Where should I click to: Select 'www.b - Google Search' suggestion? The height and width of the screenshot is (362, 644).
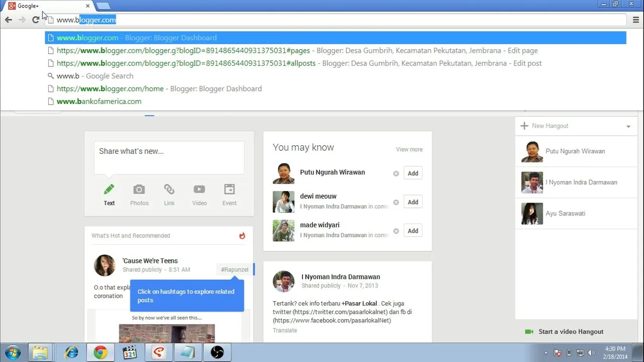(336, 76)
